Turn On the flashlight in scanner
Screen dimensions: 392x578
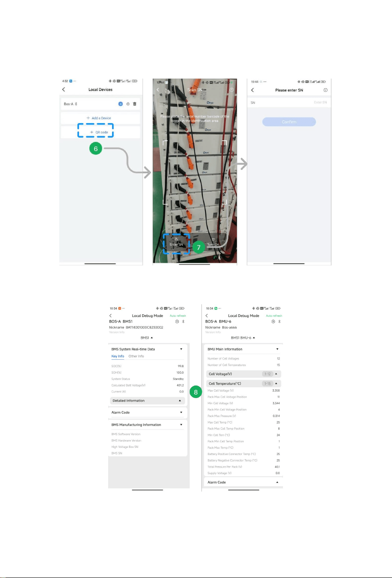(x=213, y=242)
